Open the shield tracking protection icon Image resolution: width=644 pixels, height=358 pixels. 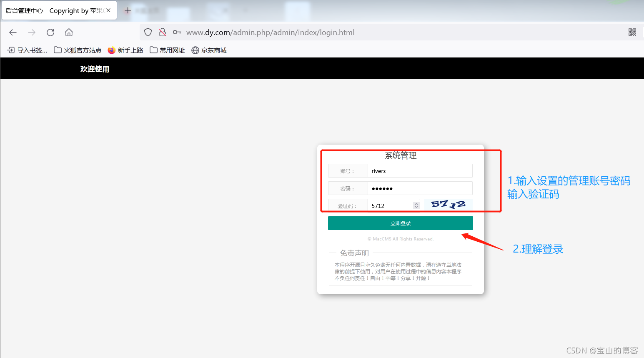coord(148,33)
